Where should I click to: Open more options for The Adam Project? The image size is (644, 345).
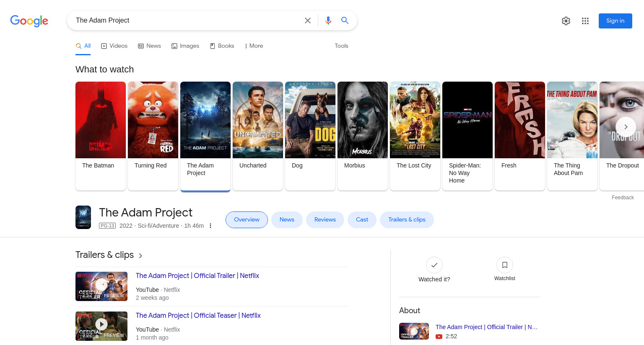(x=210, y=226)
